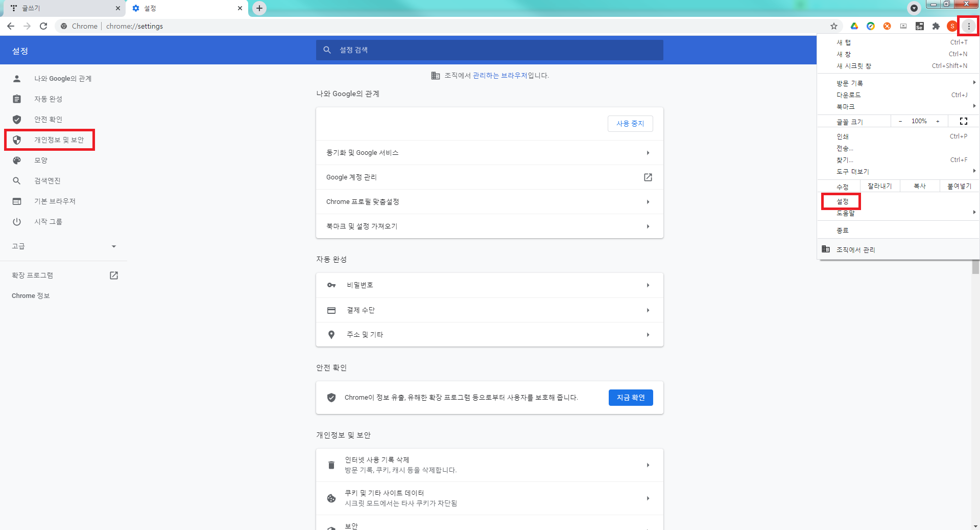The image size is (980, 530).
Task: Click the orange circular extension icon
Action: pyautogui.click(x=887, y=26)
